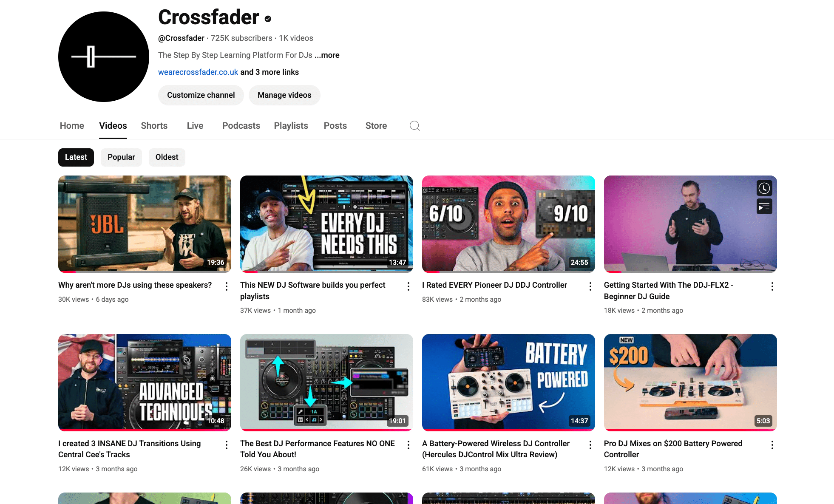The height and width of the screenshot is (504, 834).
Task: Click the channel search magnifier icon
Action: pyautogui.click(x=415, y=126)
